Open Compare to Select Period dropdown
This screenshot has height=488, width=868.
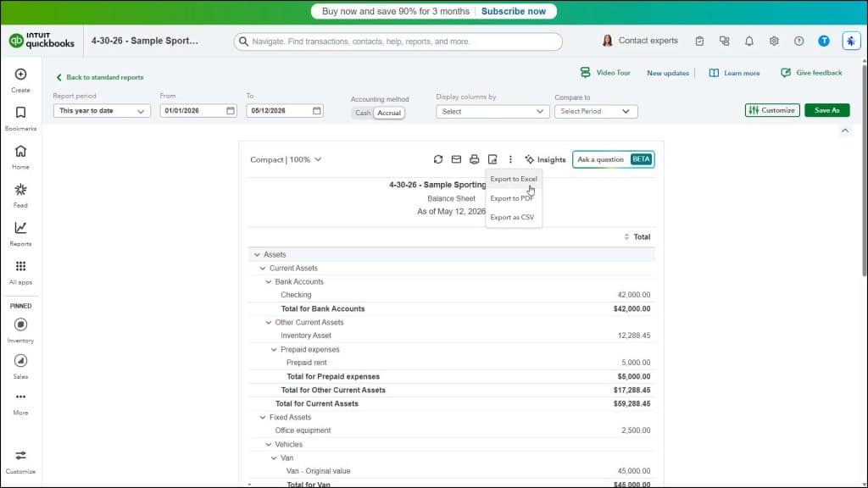pos(596,111)
